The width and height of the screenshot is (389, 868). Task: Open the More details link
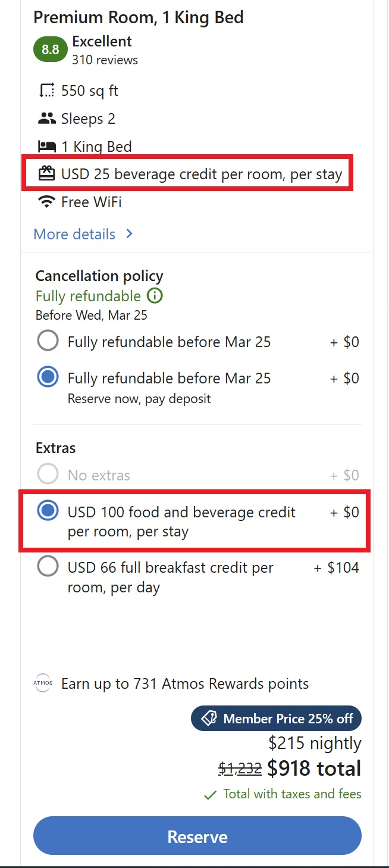74,234
